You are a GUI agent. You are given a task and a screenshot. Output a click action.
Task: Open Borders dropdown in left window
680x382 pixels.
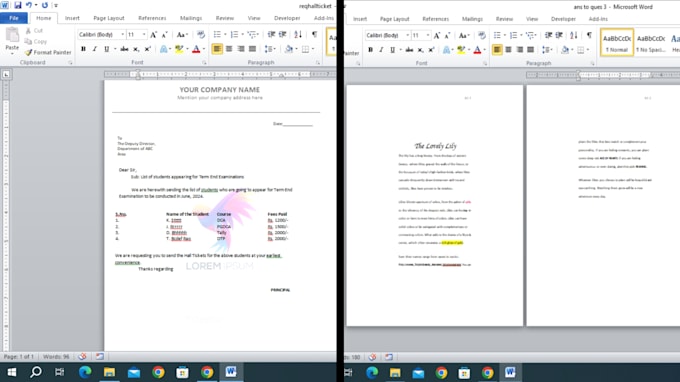pos(313,49)
